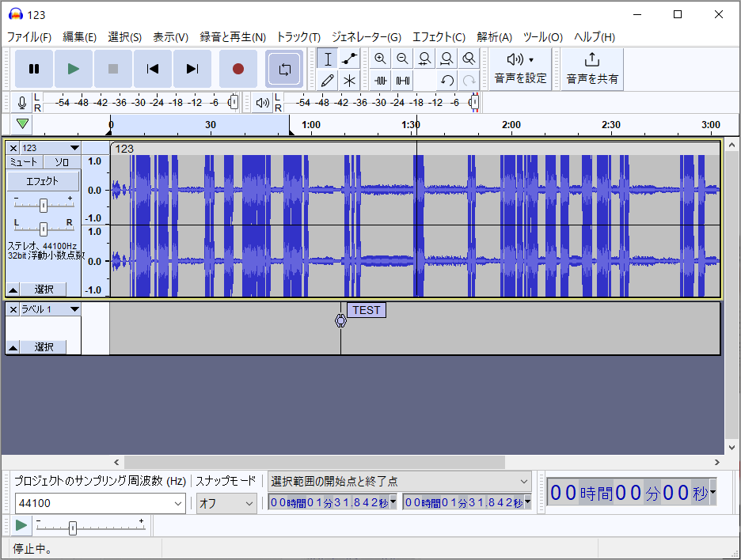Select the Draw tool pencil
741x560 pixels.
point(327,80)
